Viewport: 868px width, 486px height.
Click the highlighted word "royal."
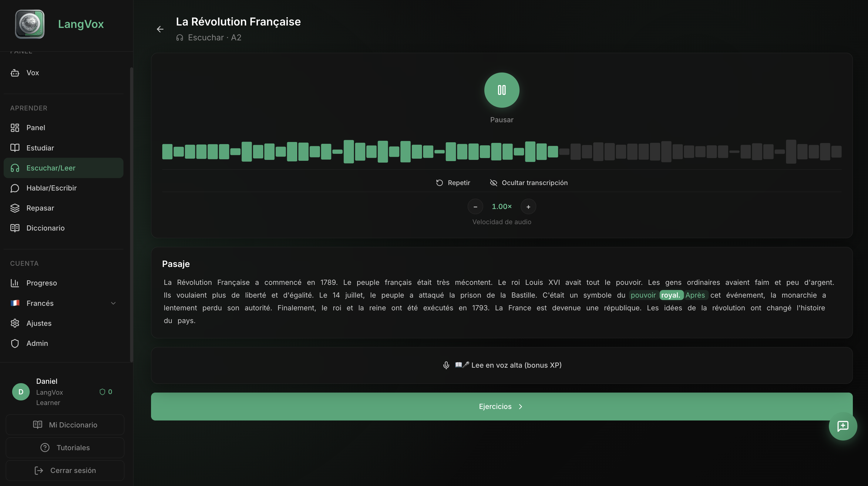point(671,295)
